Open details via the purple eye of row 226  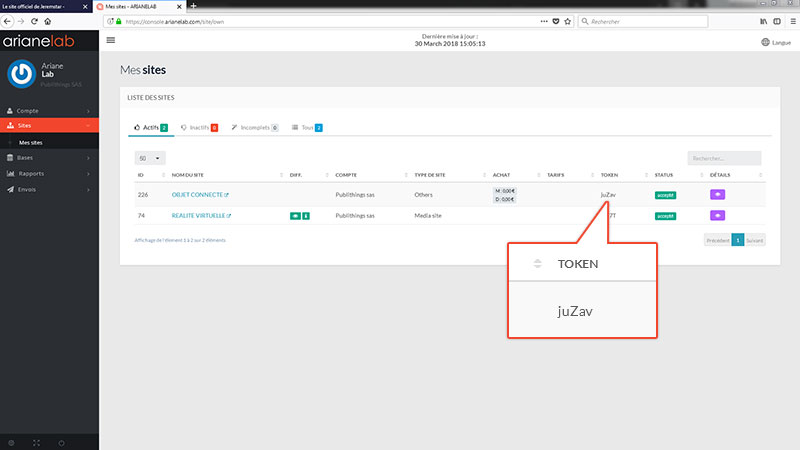[717, 194]
